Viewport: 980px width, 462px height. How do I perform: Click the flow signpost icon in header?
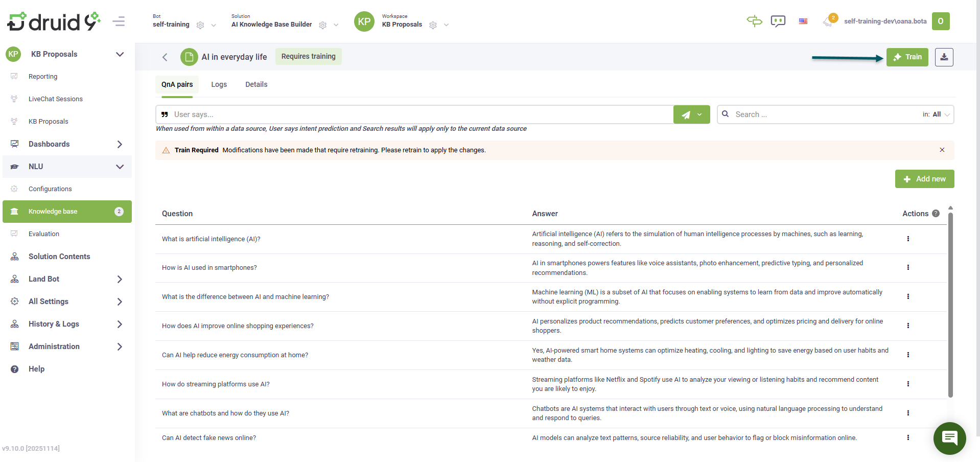pyautogui.click(x=754, y=21)
